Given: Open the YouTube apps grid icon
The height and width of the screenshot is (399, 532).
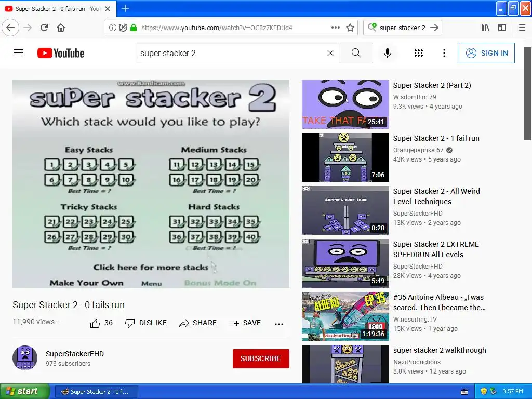Looking at the screenshot, I should (x=419, y=53).
